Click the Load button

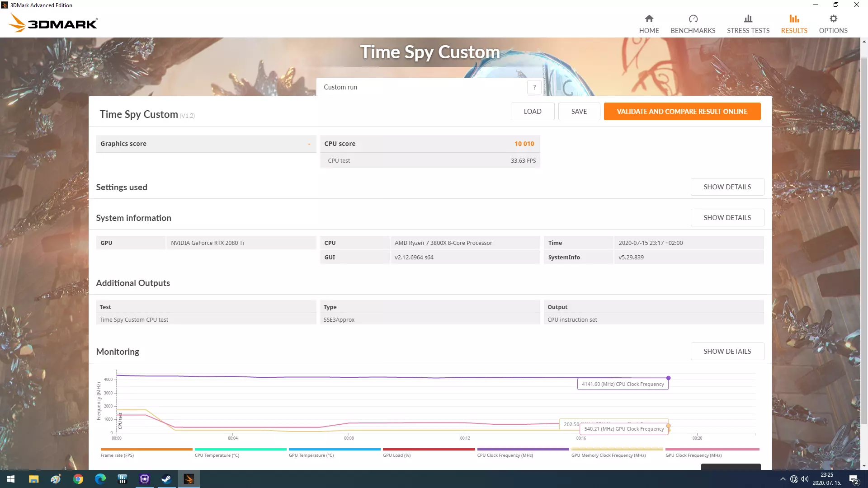click(532, 112)
